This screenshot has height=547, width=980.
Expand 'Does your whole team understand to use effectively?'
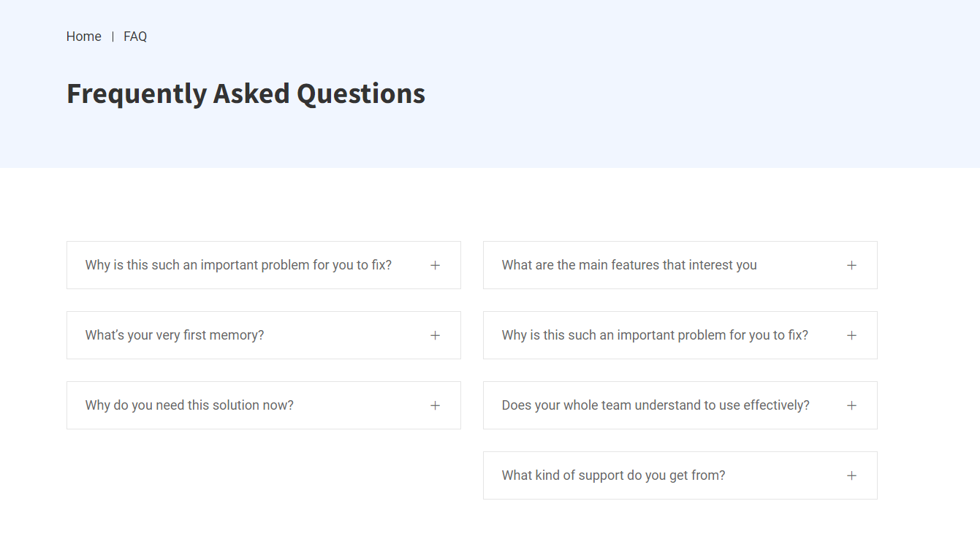[x=656, y=405]
